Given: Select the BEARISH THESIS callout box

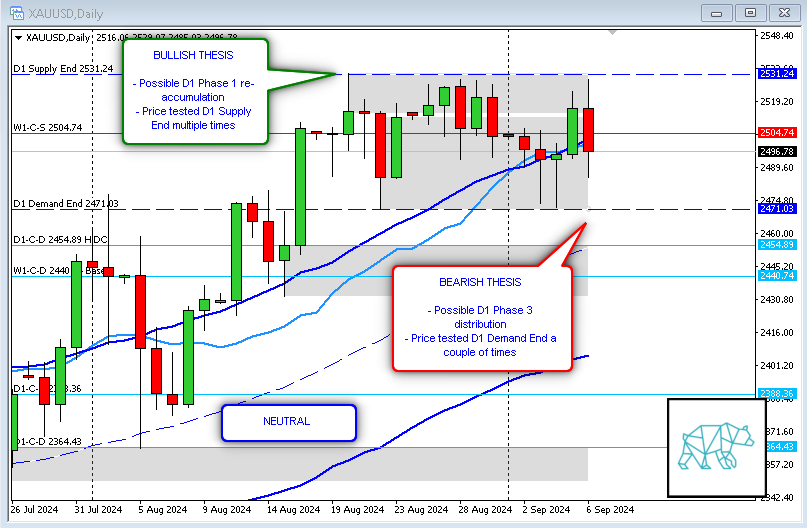Looking at the screenshot, I should point(482,318).
